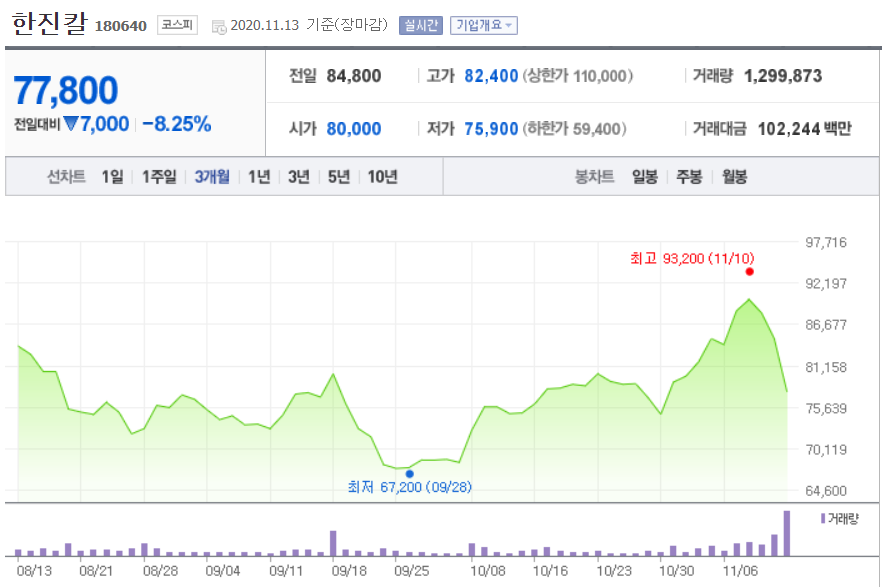This screenshot has height=587, width=882.
Task: Click the 최고 93,200 (11/10) label
Action: point(692,258)
